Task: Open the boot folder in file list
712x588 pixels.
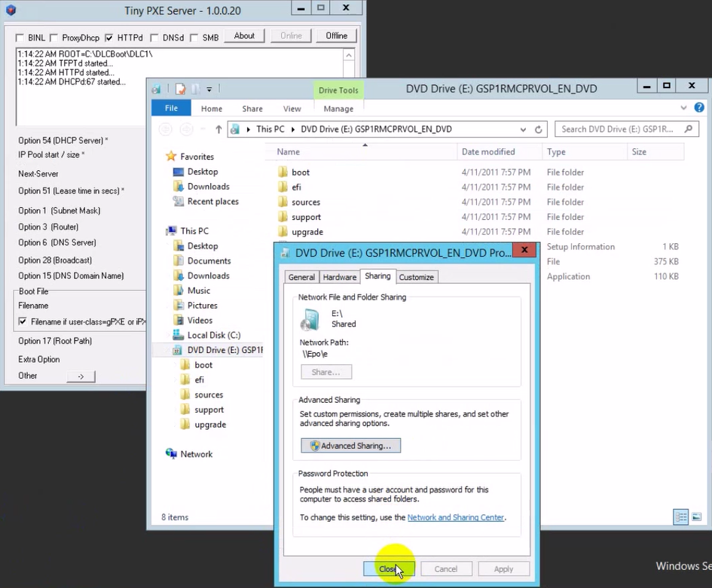Action: click(x=301, y=172)
